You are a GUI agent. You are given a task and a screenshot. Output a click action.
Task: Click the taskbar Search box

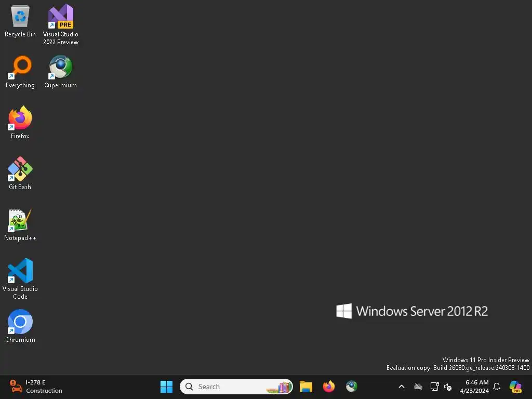(x=236, y=387)
